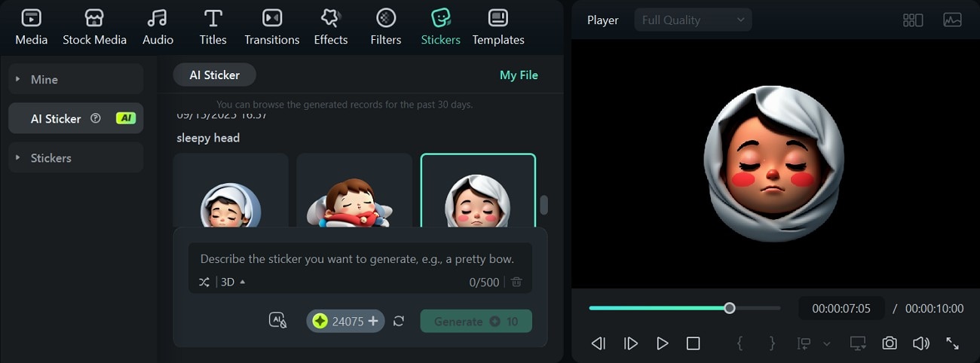The image size is (980, 363).
Task: Click the display monitor settings icon
Action: tap(858, 343)
